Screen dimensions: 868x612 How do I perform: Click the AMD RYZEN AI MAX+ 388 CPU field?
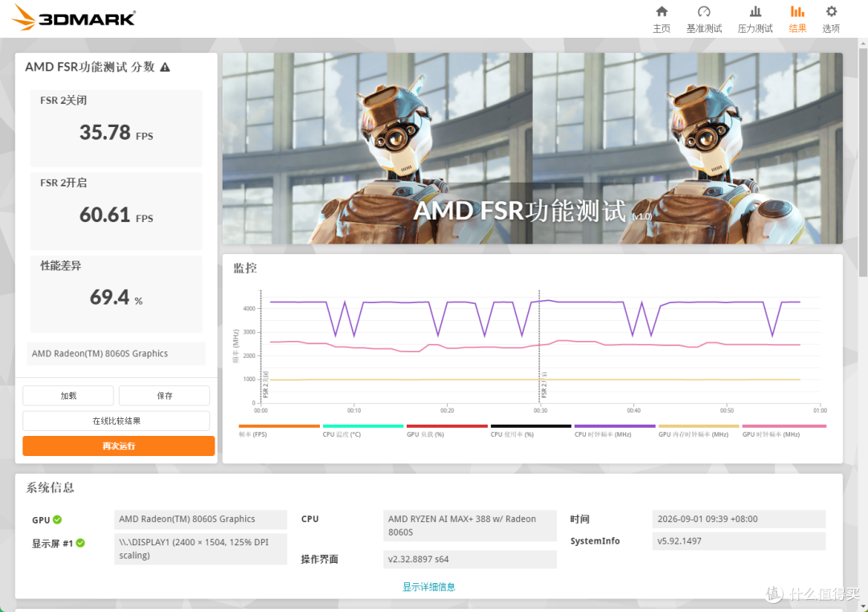point(469,526)
